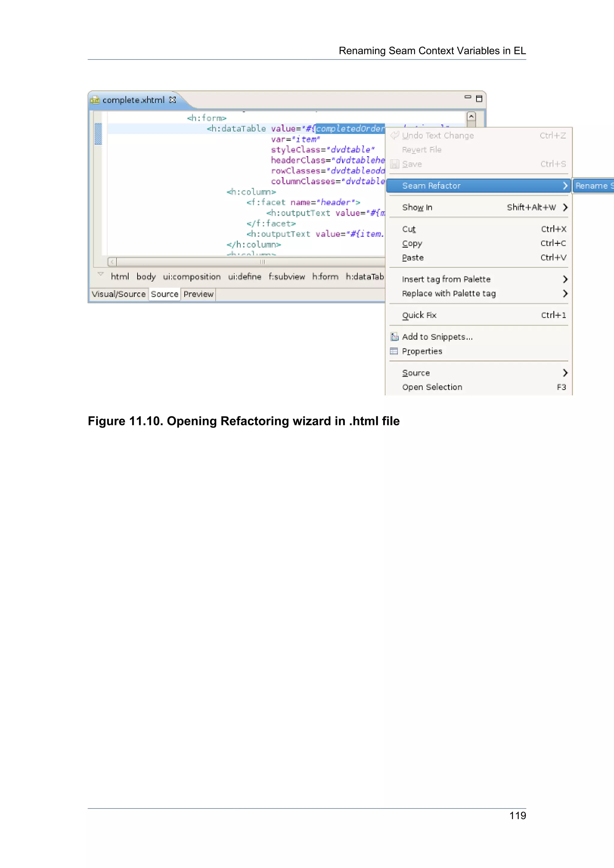Image resolution: width=614 pixels, height=868 pixels.
Task: Click the f:facet name="header" line
Action: pyautogui.click(x=303, y=202)
